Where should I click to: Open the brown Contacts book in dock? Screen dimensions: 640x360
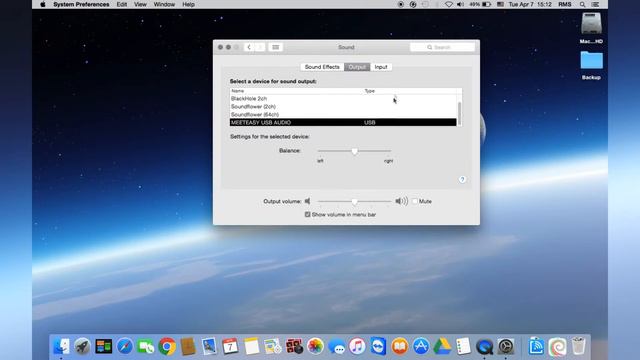188,346
